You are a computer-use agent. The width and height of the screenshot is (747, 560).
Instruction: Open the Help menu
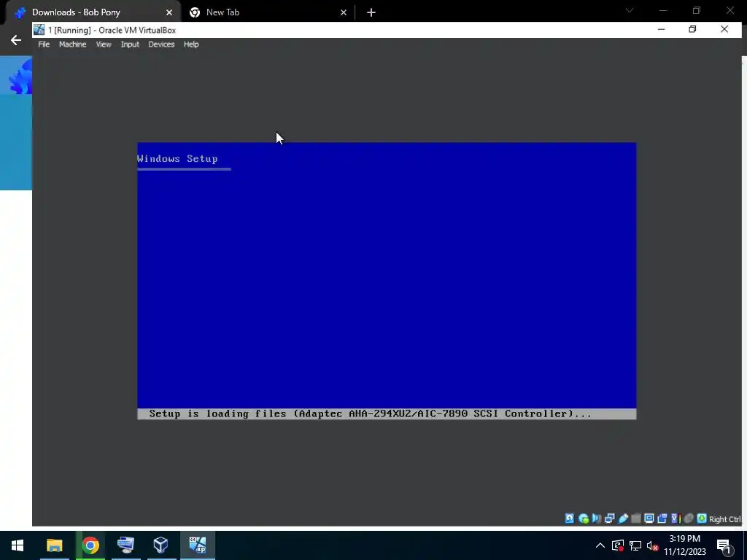tap(191, 44)
